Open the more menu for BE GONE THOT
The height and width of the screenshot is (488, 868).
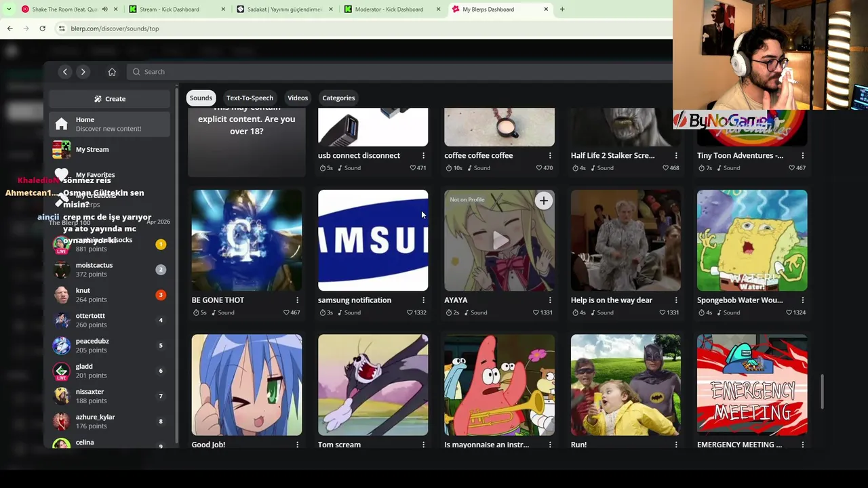point(297,300)
